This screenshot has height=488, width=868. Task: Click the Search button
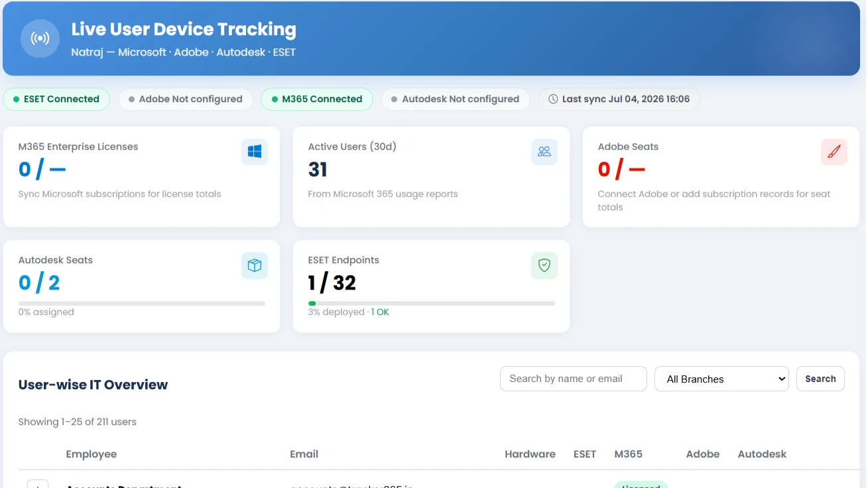(820, 379)
